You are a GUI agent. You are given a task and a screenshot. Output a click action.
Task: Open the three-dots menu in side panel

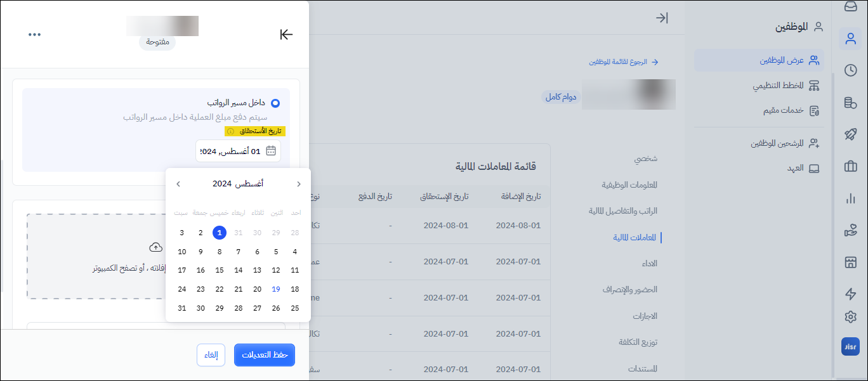[x=34, y=34]
